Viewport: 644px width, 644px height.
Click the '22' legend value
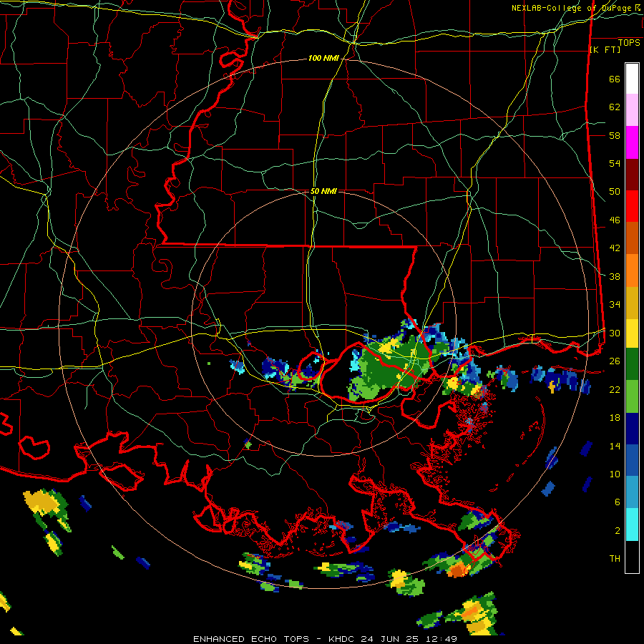click(x=615, y=389)
